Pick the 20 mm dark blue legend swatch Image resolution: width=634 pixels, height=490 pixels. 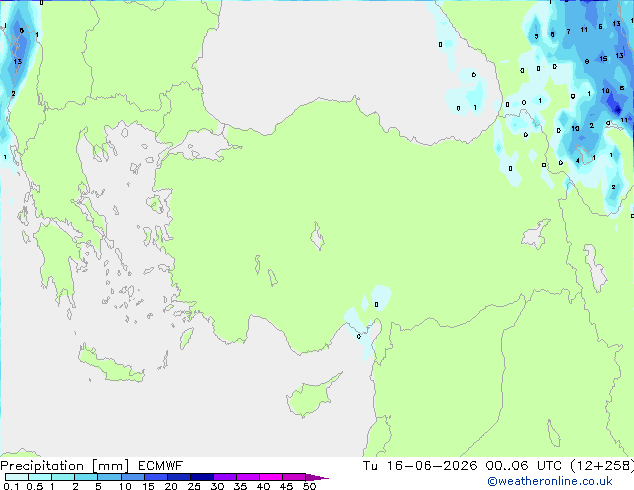178,477
